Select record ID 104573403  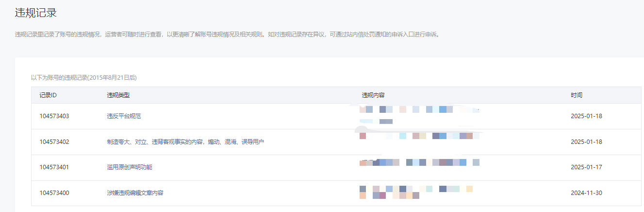pyautogui.click(x=54, y=116)
